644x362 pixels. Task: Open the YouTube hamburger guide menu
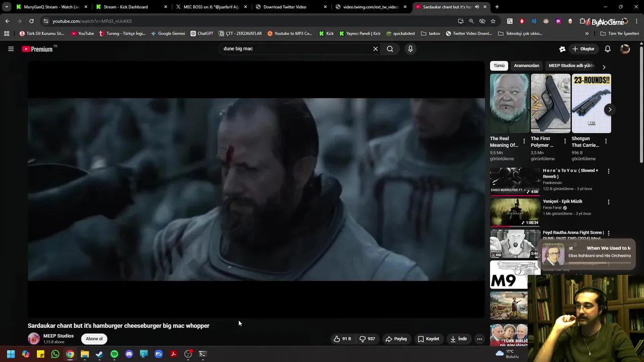point(11,49)
